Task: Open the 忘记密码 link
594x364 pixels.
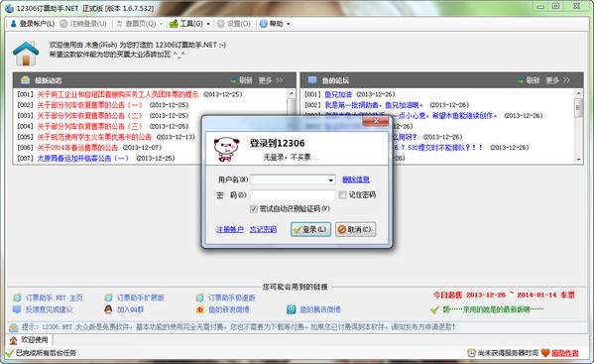Action: [263, 229]
